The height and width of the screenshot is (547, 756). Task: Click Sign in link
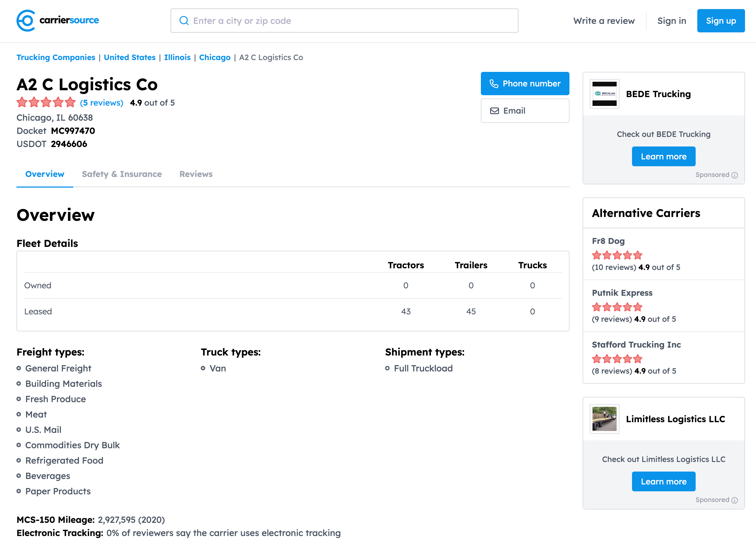coord(671,21)
